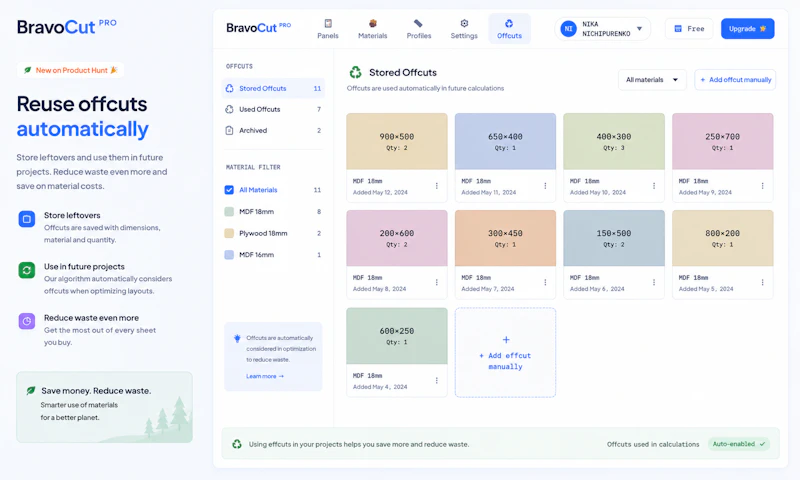The image size is (800, 480).
Task: Open the All materials dropdown
Action: tap(652, 80)
